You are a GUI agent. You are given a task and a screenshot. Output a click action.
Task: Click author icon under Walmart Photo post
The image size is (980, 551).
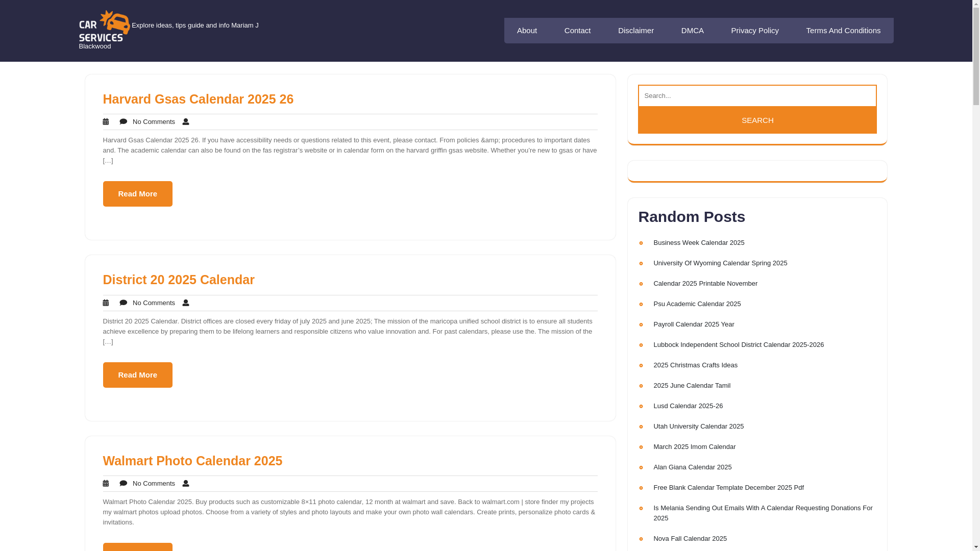click(x=186, y=484)
